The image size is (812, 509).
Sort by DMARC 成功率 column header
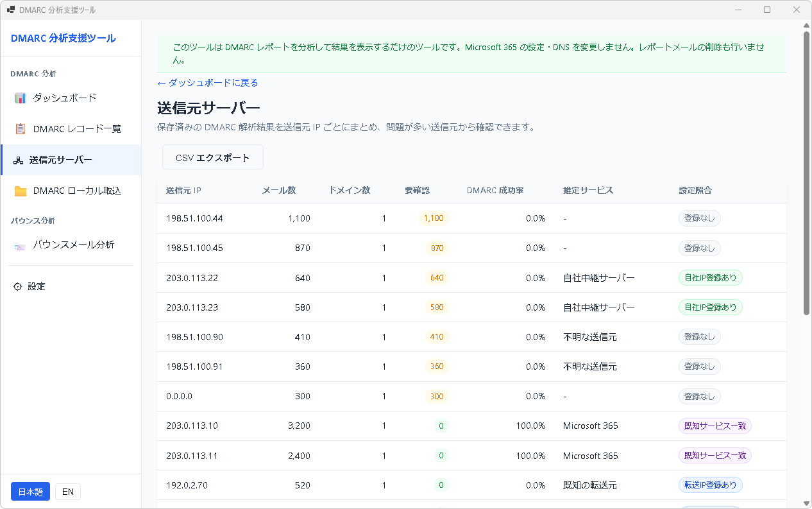coord(495,190)
